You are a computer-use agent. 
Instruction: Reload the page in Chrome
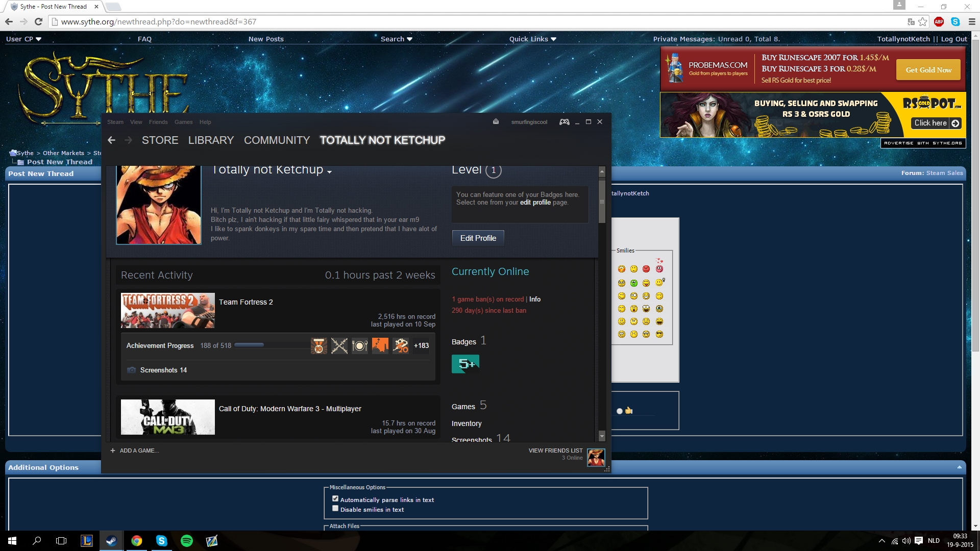(38, 21)
